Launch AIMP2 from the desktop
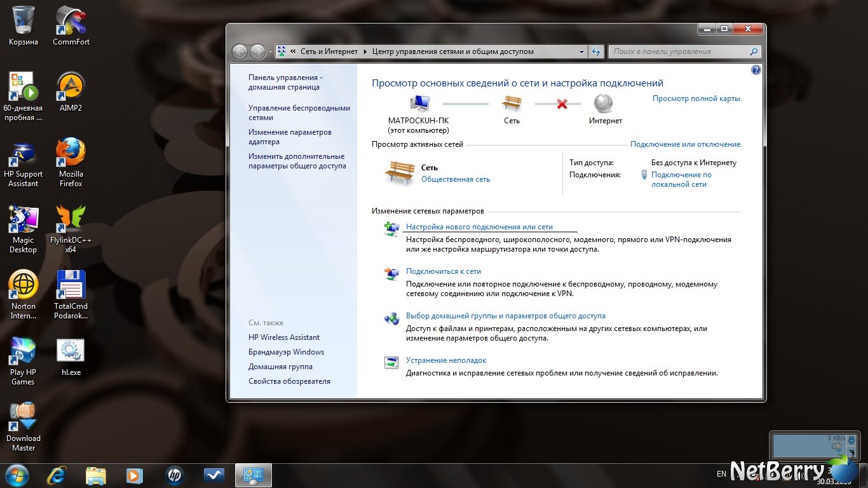This screenshot has width=868, height=488. (x=71, y=91)
